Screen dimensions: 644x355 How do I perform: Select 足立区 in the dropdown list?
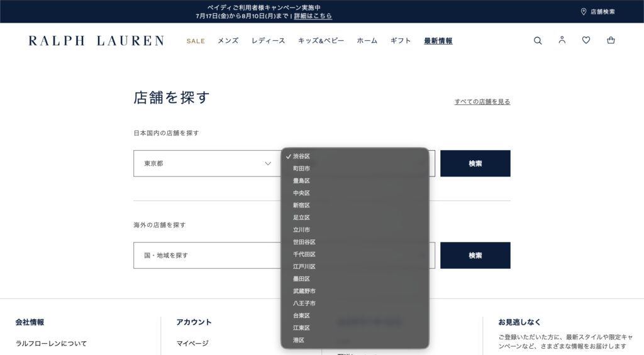click(x=355, y=217)
